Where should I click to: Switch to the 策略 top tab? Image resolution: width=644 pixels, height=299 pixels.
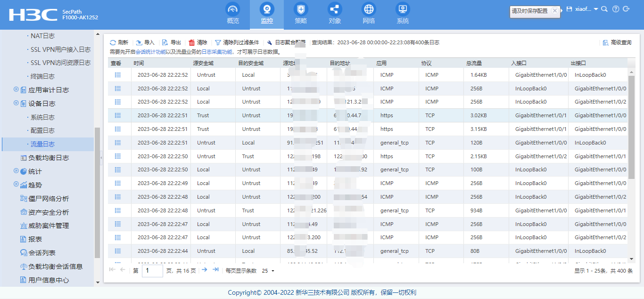pyautogui.click(x=301, y=14)
